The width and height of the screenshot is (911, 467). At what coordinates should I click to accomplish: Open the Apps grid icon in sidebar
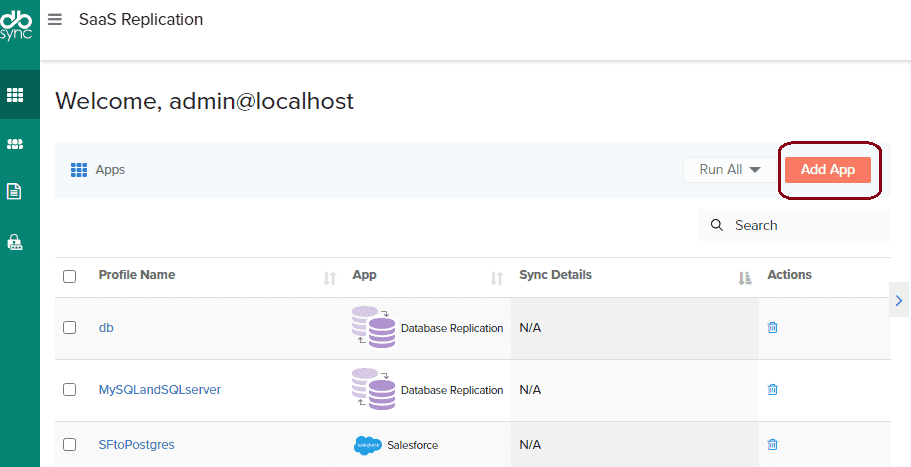tap(15, 95)
